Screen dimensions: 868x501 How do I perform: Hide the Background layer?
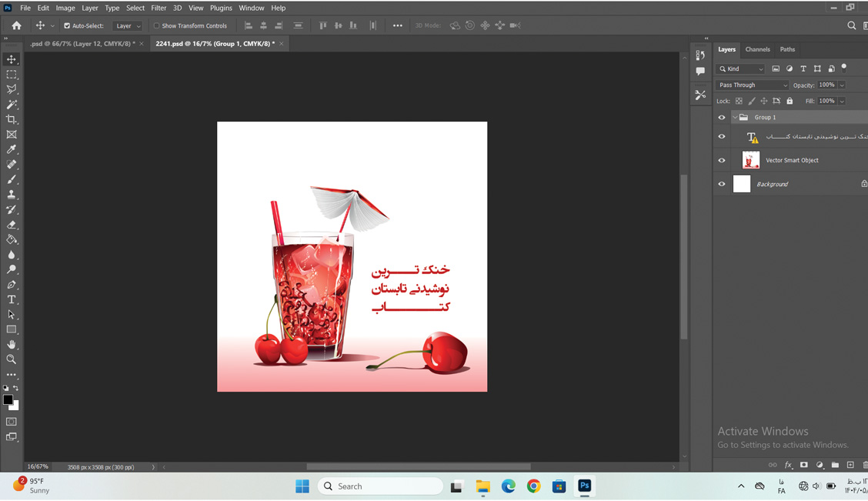[x=721, y=185]
